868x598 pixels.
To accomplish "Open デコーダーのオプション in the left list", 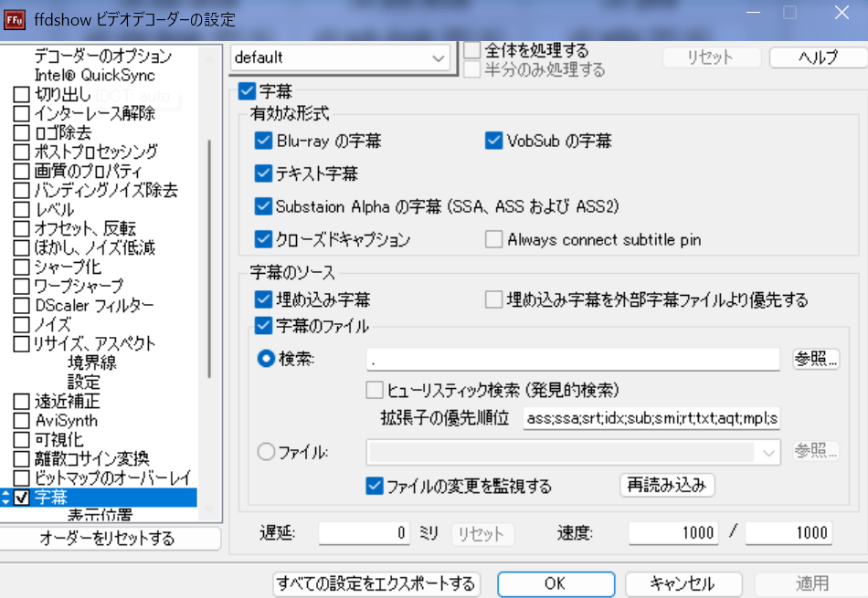I will pyautogui.click(x=102, y=56).
